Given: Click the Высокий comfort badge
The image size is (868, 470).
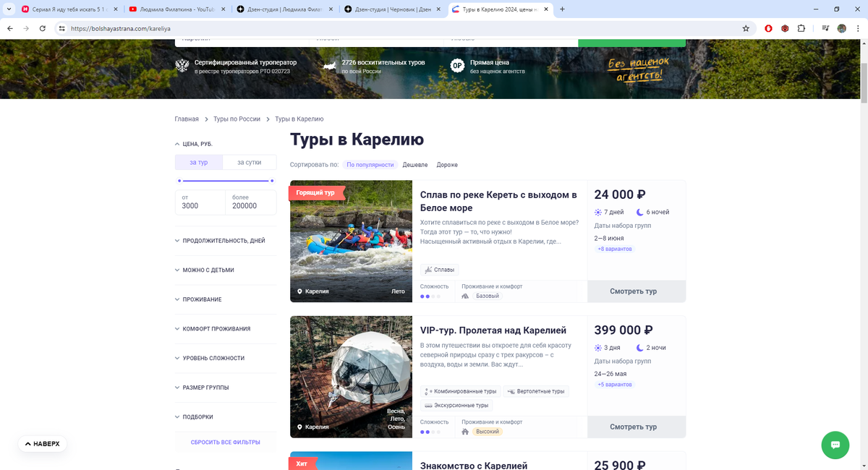Looking at the screenshot, I should (x=488, y=432).
